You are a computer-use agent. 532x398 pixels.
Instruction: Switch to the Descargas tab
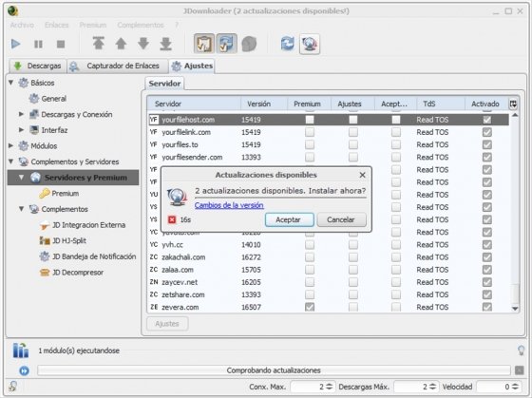tap(38, 66)
